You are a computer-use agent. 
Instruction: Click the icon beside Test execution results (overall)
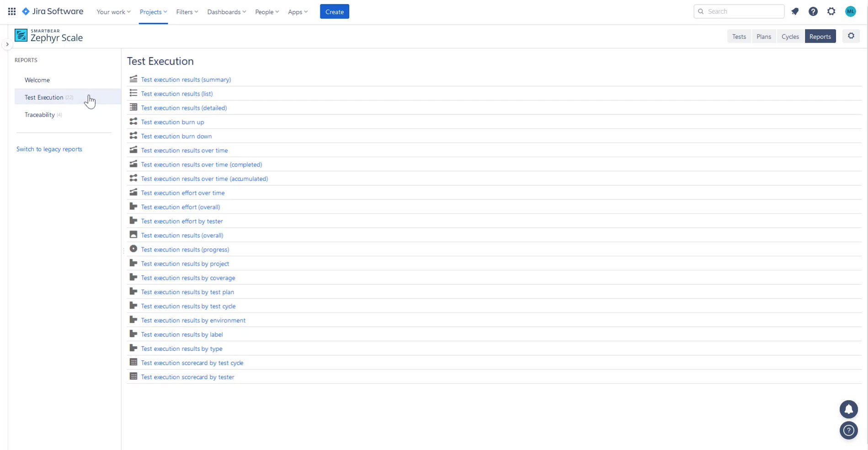pos(133,235)
